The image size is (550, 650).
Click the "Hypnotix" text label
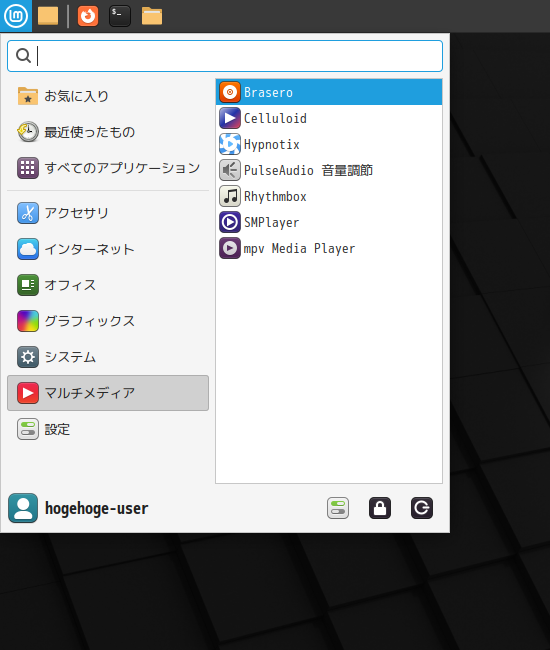click(272, 145)
